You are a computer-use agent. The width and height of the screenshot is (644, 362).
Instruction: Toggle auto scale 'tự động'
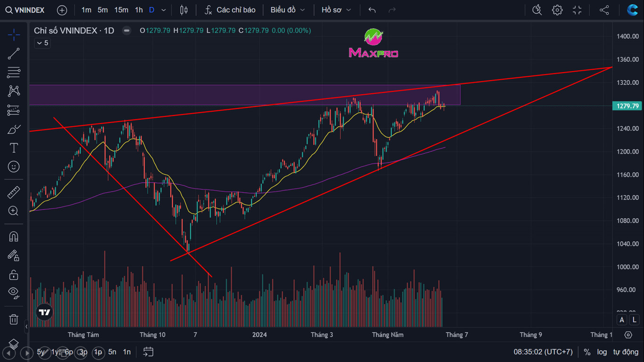tap(626, 352)
